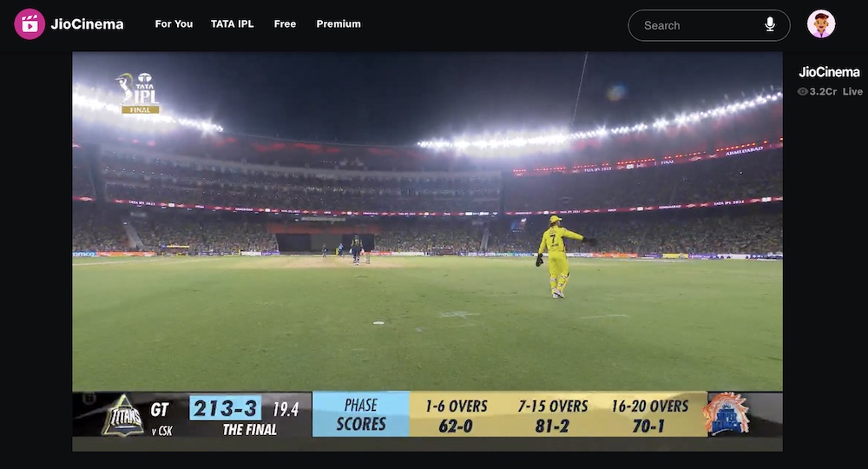
Task: Open the JioCinema channel name beside player
Action: click(x=829, y=72)
